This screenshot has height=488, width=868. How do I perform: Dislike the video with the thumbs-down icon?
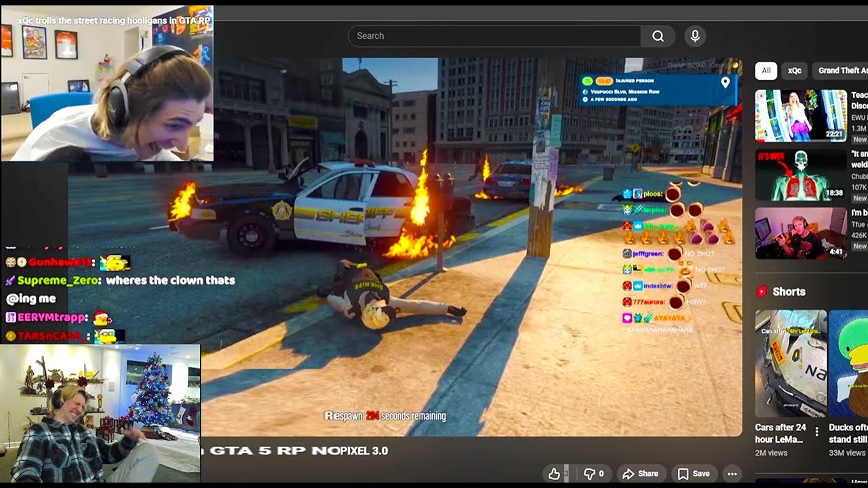pyautogui.click(x=589, y=474)
